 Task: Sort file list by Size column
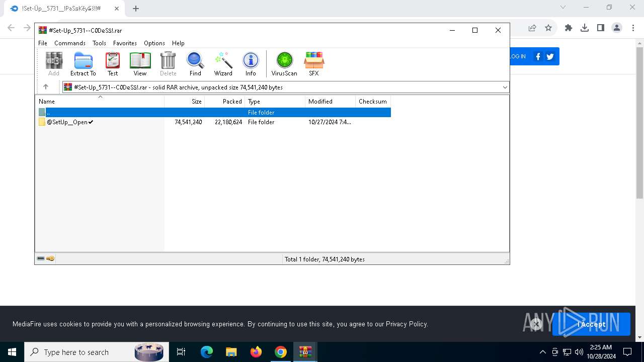(185, 101)
